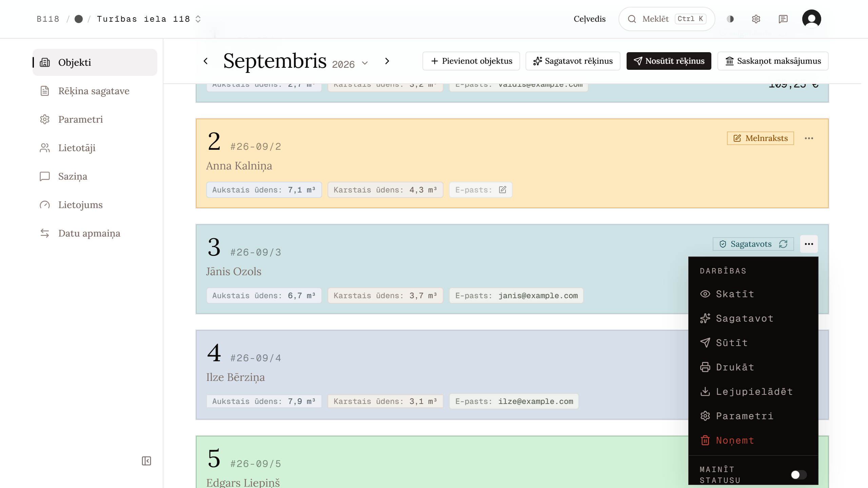Open settings gear in top bar

coord(756,19)
